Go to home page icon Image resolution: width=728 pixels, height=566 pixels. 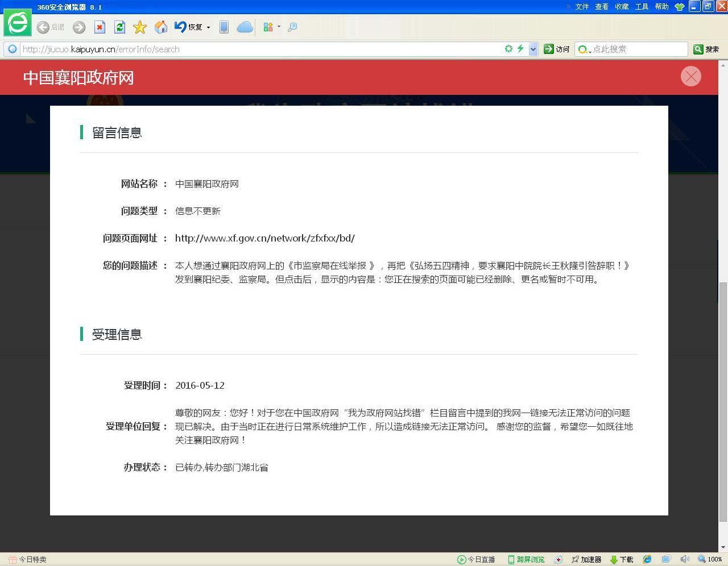161,27
